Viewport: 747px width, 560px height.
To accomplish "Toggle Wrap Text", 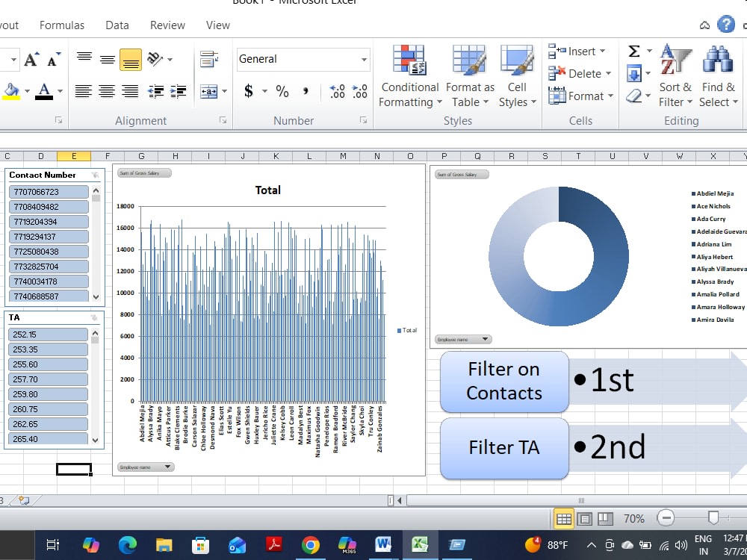I will (209, 60).
